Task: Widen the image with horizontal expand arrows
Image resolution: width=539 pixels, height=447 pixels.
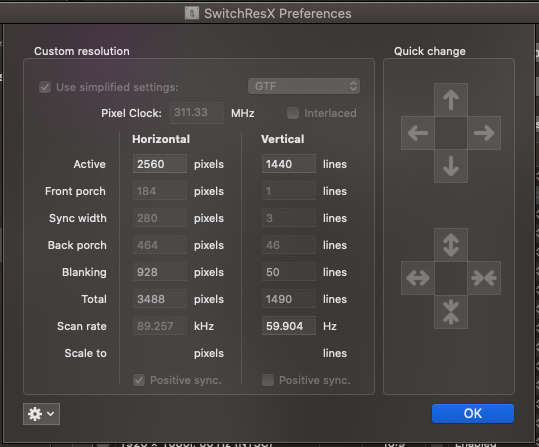Action: coord(418,278)
